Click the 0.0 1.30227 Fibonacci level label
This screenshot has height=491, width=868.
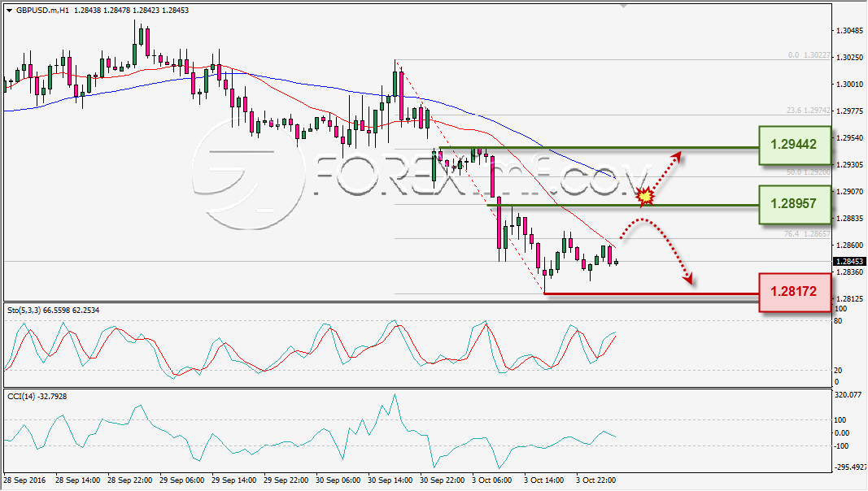tap(809, 55)
